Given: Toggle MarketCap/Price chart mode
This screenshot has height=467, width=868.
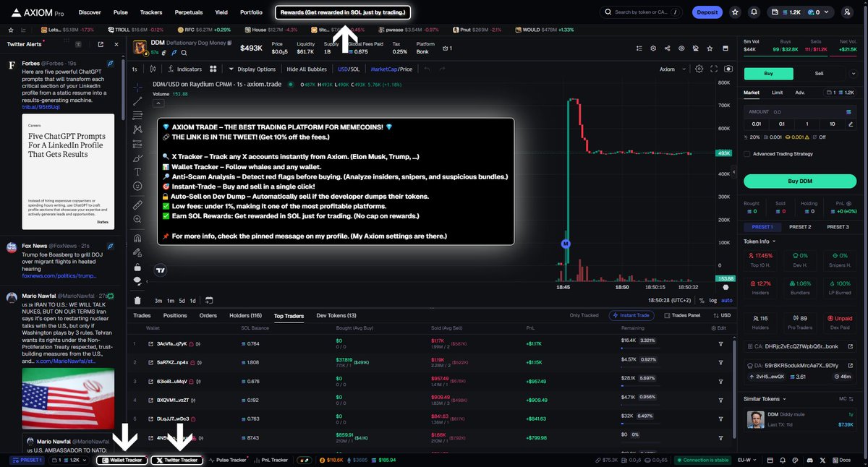Looking at the screenshot, I should coord(391,69).
